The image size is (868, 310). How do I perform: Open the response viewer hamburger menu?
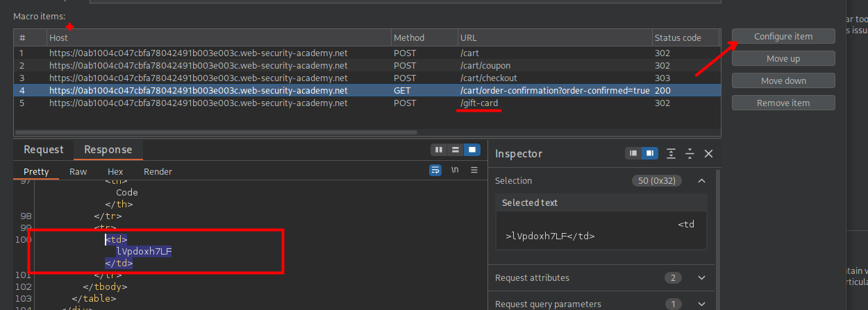click(x=474, y=170)
